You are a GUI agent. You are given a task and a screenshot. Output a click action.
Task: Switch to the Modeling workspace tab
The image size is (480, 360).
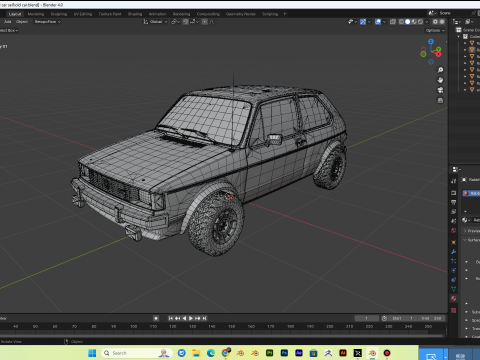[x=36, y=14]
